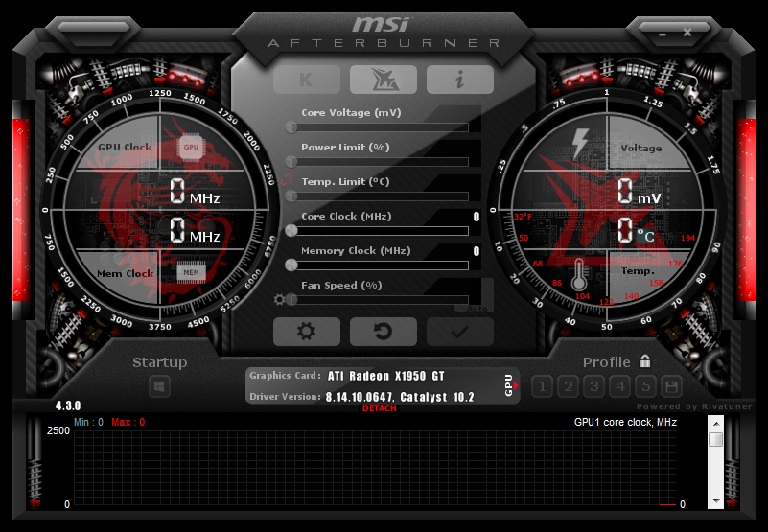
Task: Click the graph scrollbar up arrow
Action: (715, 424)
